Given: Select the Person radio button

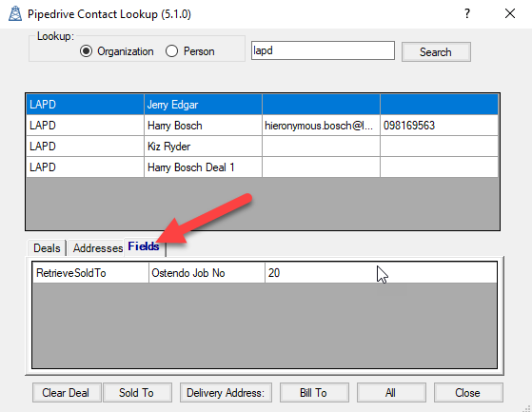Looking at the screenshot, I should [x=171, y=51].
